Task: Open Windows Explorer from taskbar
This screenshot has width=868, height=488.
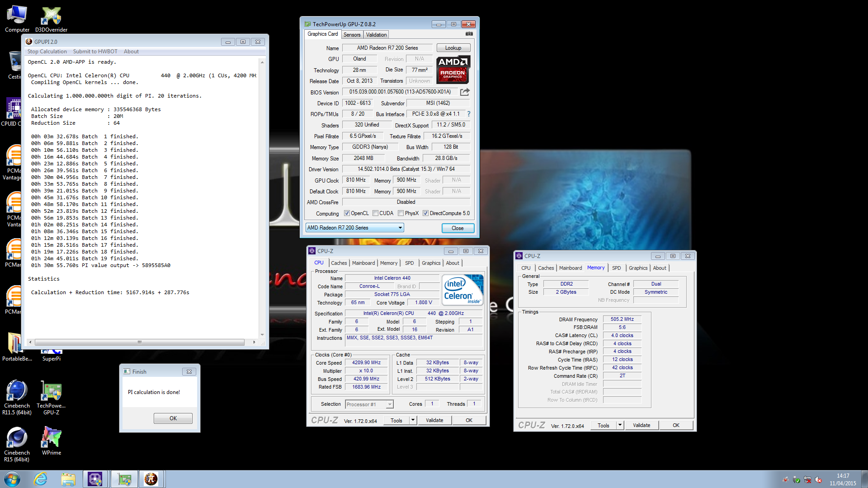Action: point(68,479)
